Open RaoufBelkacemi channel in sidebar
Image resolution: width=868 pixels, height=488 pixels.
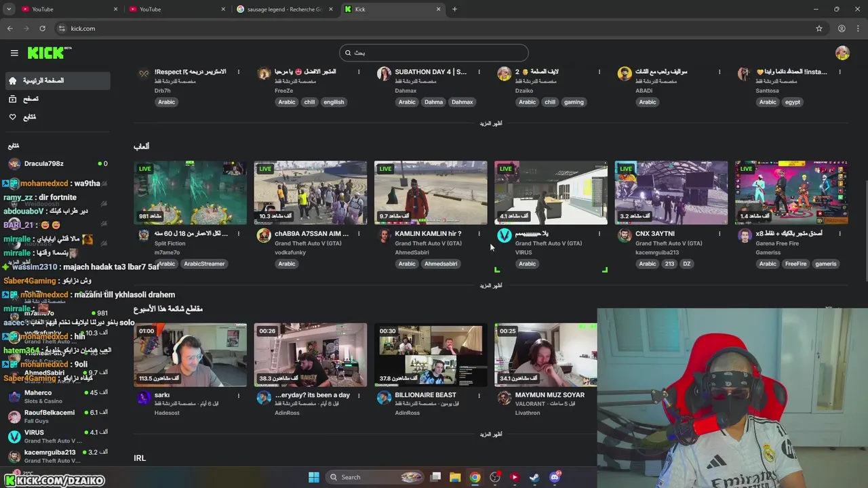pos(58,416)
